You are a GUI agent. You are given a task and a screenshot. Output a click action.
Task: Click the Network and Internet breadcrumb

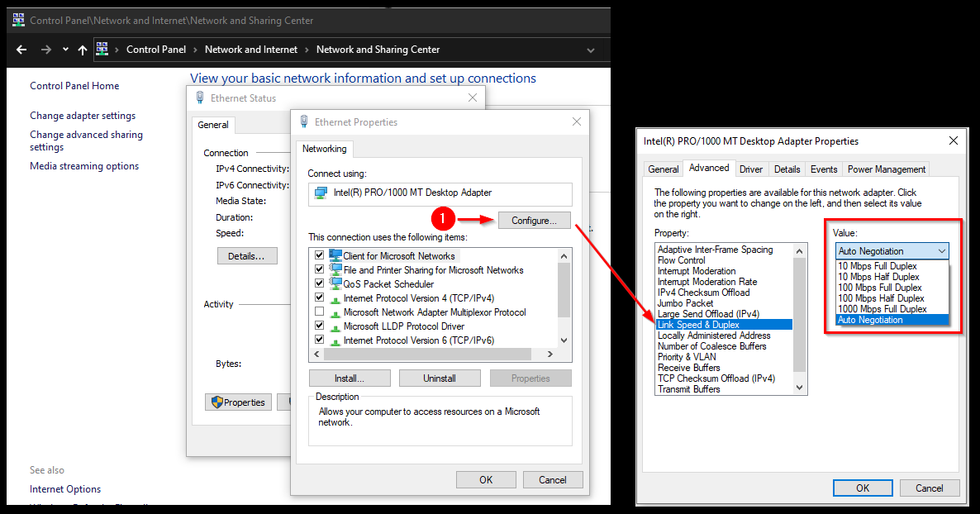(x=251, y=50)
